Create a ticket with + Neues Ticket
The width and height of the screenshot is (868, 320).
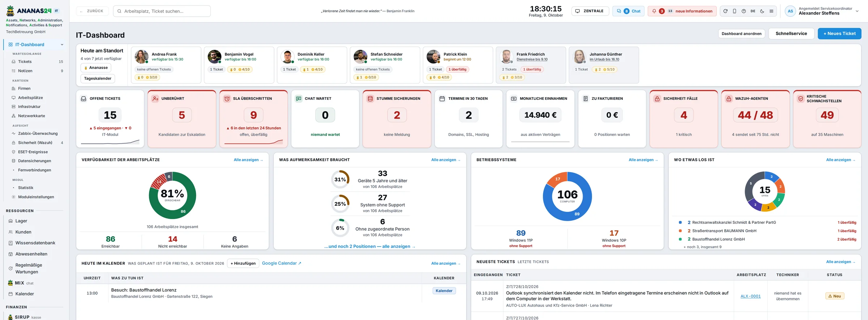click(839, 34)
